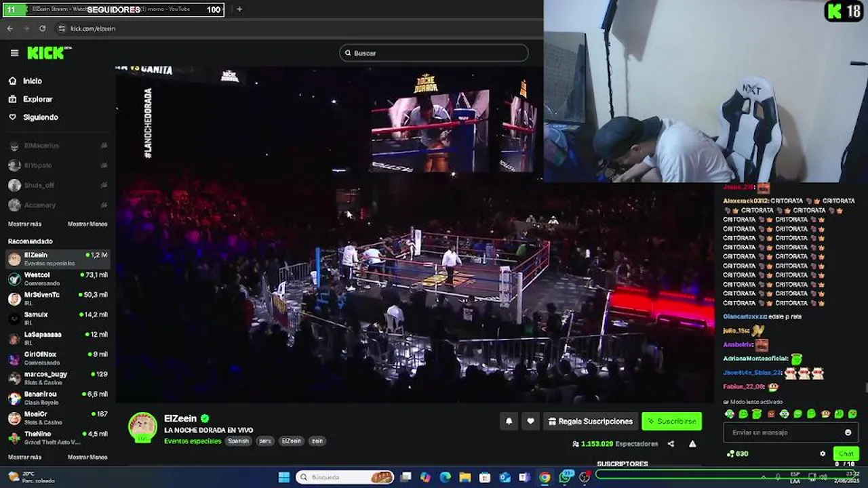Open followed channel ElMacarius
Image resolution: width=868 pixels, height=488 pixels.
point(58,146)
